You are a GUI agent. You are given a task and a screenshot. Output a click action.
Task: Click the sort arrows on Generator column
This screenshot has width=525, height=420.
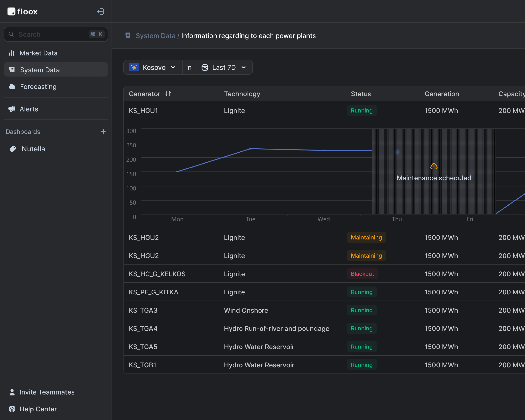168,94
